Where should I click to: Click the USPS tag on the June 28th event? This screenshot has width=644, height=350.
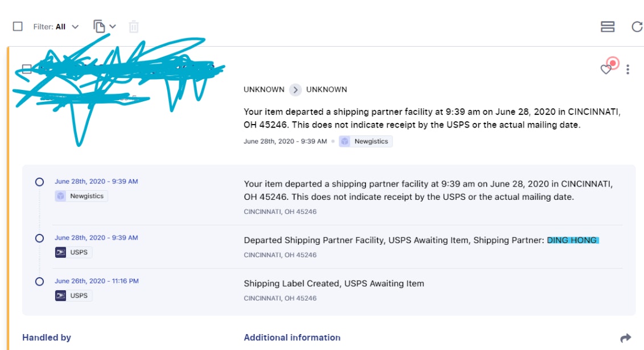[73, 252]
